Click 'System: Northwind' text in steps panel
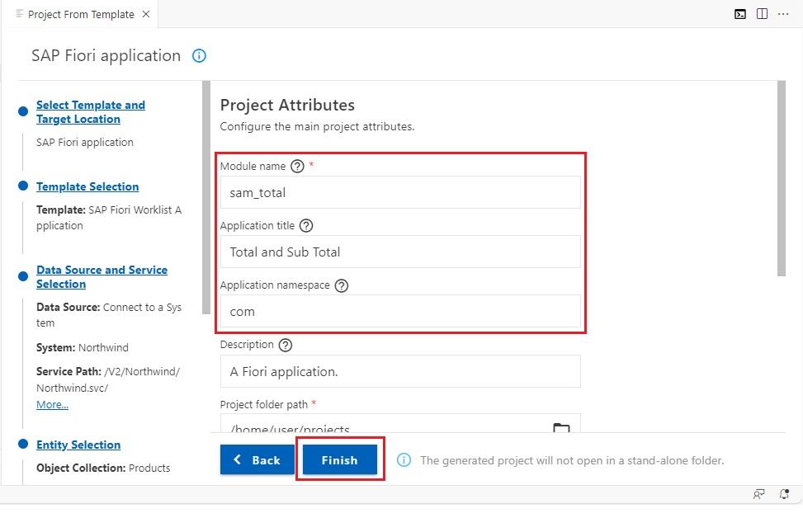 (83, 348)
